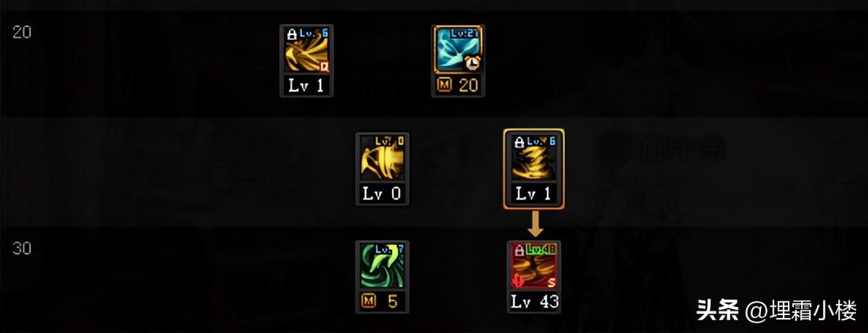Click the 头条 @埋霜小楼 watermark text
This screenshot has width=868, height=333.
pos(776,311)
